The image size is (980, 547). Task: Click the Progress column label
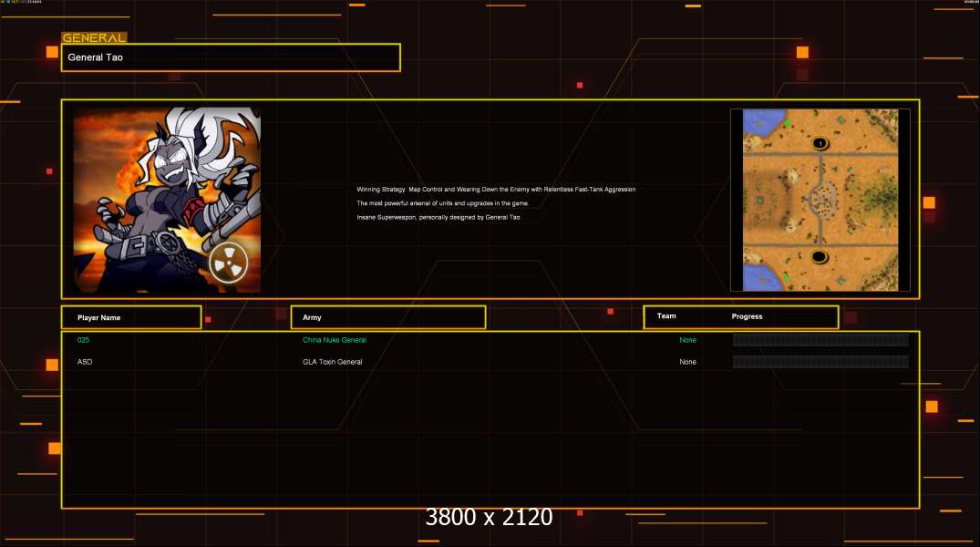(x=747, y=316)
